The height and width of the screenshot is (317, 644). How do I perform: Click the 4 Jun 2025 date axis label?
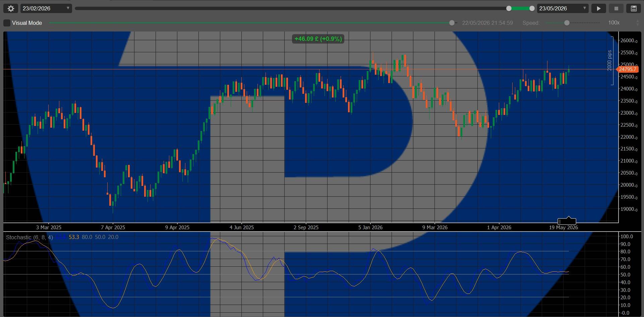(x=242, y=228)
